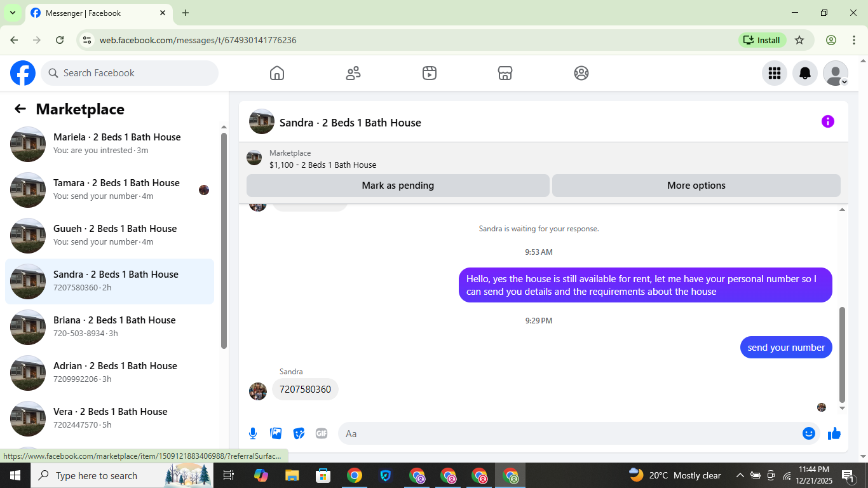Open the Friends icon in top navigation
The width and height of the screenshot is (868, 488).
353,73
